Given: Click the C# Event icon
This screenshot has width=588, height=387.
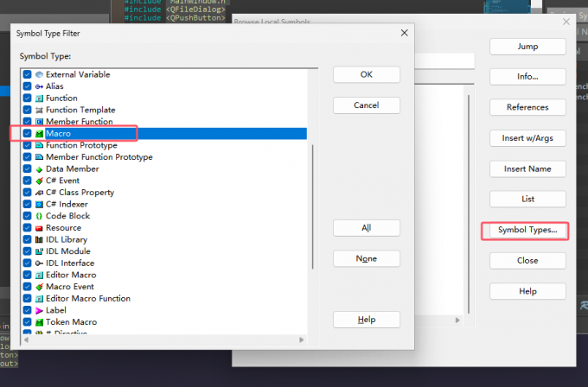Looking at the screenshot, I should [39, 181].
